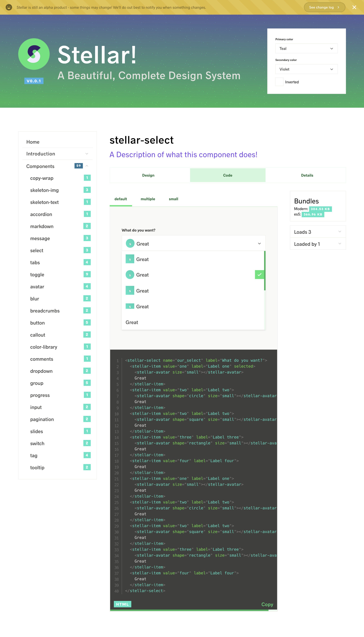Click circular avatar in the select header
This screenshot has width=364, height=637.
[x=130, y=243]
